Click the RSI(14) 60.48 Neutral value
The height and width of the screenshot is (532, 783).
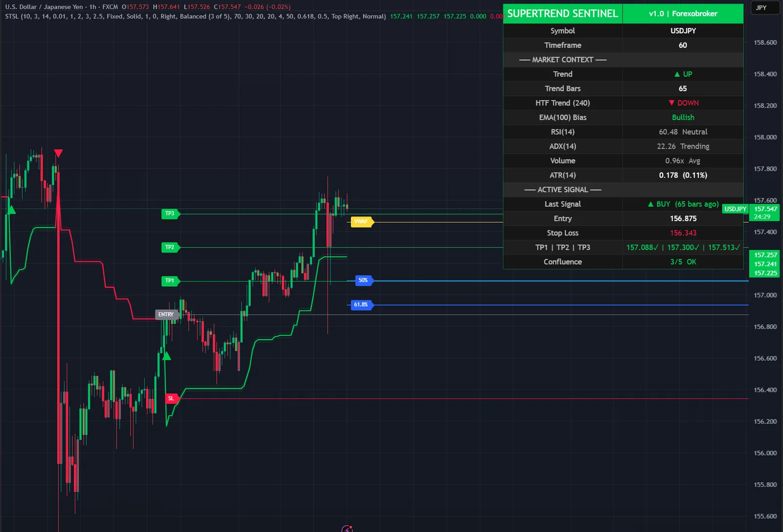coord(683,132)
